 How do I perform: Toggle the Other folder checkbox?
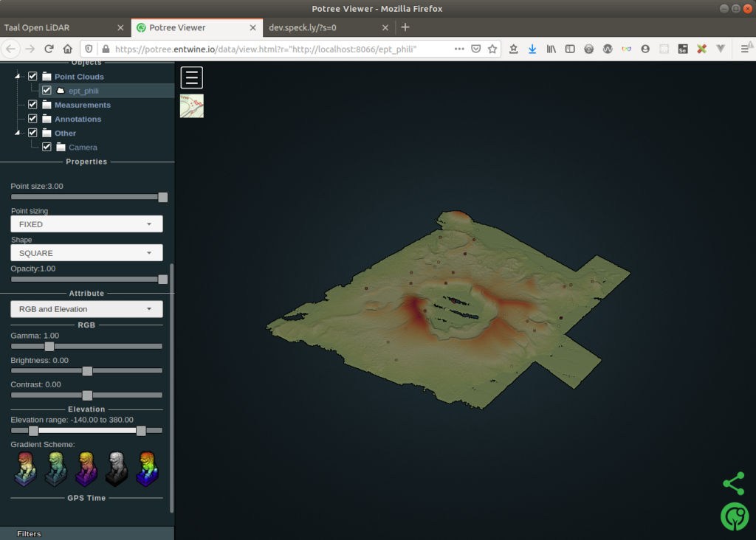click(32, 133)
